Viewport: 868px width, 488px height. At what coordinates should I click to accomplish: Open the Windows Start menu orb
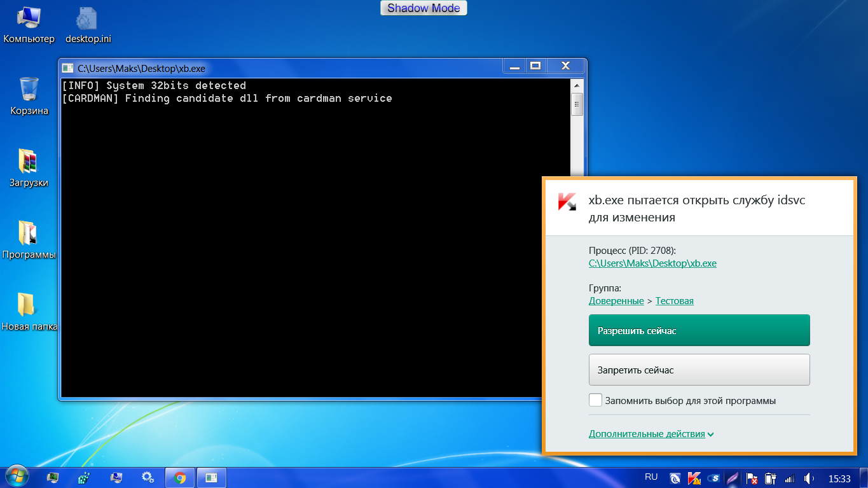point(17,477)
